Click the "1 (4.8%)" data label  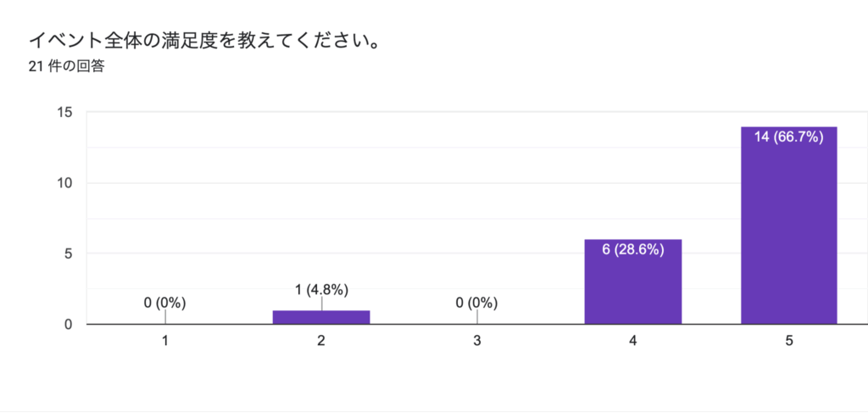321,288
